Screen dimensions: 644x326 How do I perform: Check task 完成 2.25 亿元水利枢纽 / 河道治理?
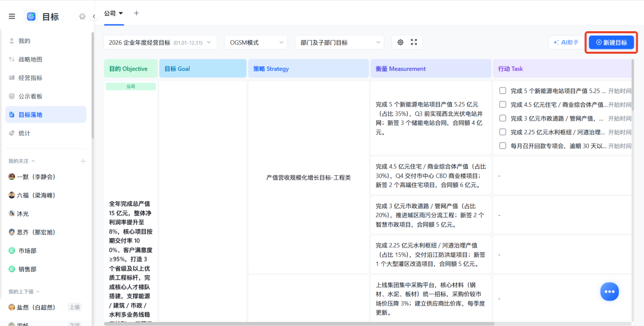503,132
